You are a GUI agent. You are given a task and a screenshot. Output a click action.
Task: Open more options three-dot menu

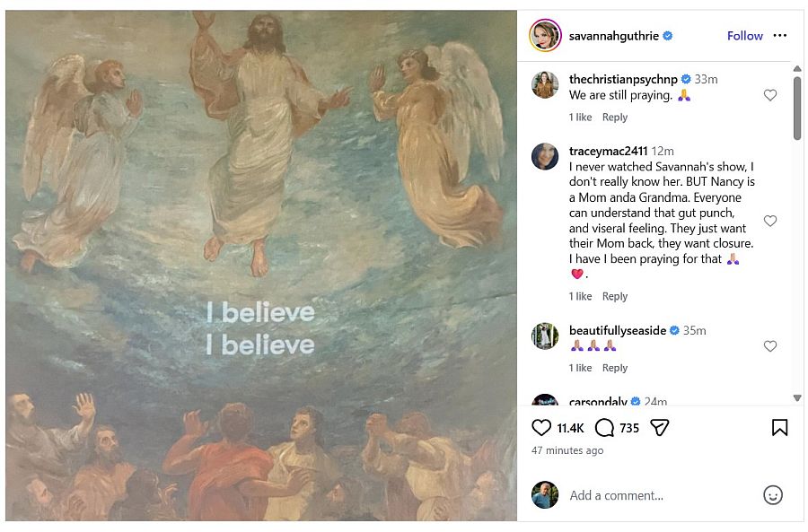(x=779, y=36)
